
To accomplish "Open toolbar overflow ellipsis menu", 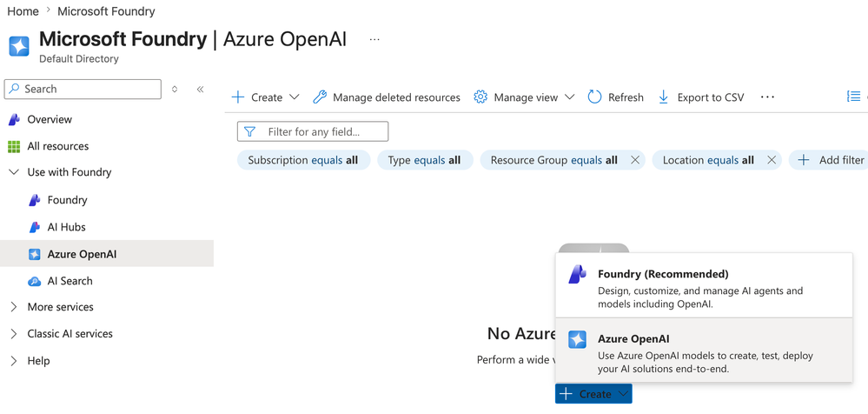I will pyautogui.click(x=767, y=97).
